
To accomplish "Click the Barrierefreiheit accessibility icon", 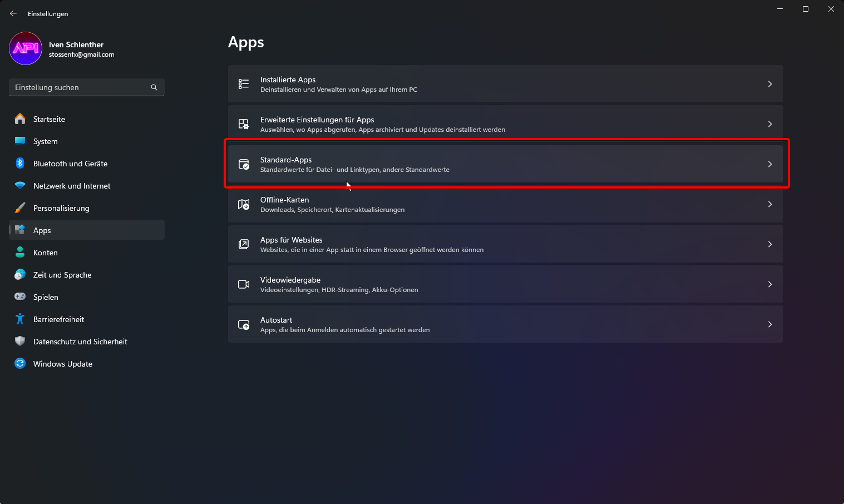I will [x=20, y=319].
